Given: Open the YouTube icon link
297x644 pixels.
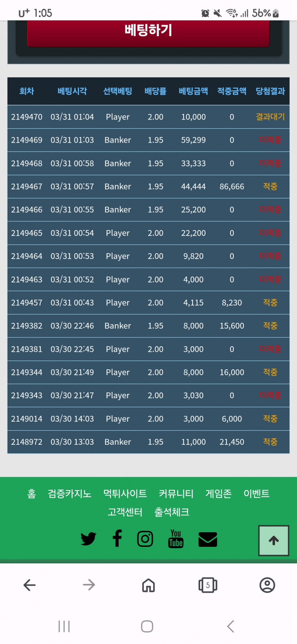Looking at the screenshot, I should 176,539.
